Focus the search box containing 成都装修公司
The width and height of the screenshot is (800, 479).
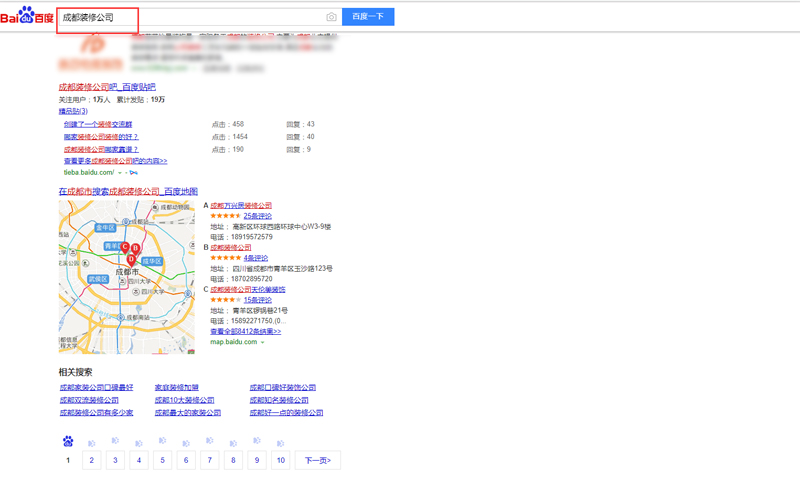point(190,17)
